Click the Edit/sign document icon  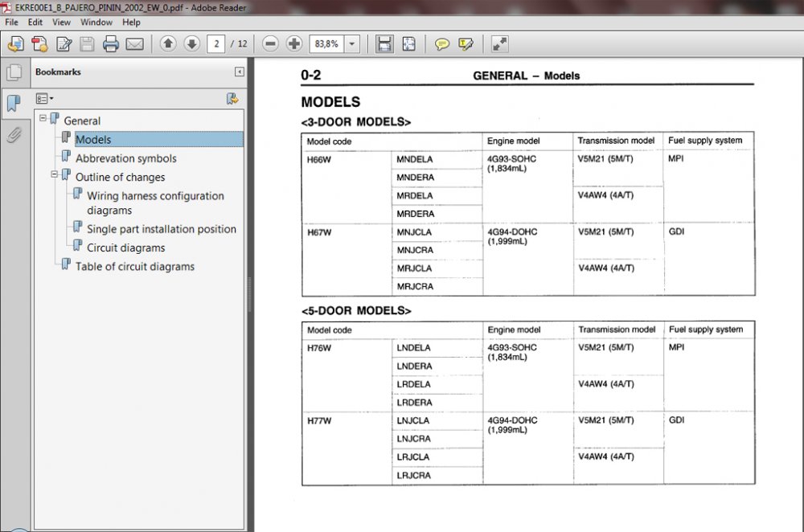coord(64,44)
